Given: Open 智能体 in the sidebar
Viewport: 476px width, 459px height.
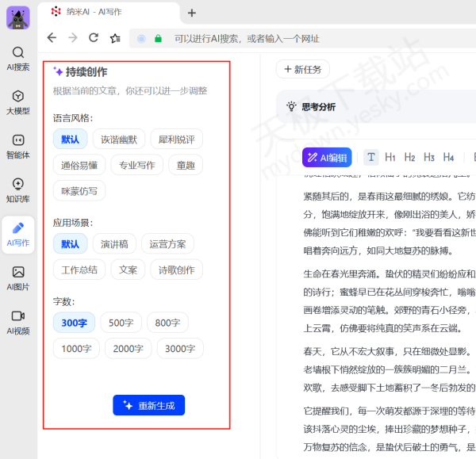Looking at the screenshot, I should [x=18, y=147].
